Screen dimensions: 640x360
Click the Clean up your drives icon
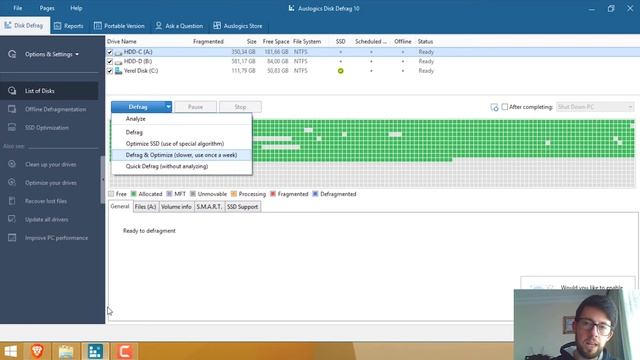click(x=12, y=164)
